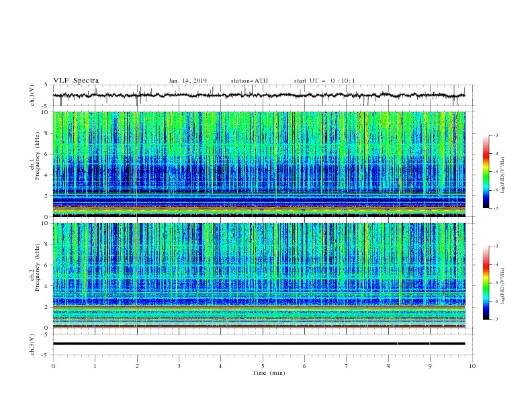The image size is (532, 411).
Task: Select the "start UT = 0:10:1" text
Action: coord(324,81)
